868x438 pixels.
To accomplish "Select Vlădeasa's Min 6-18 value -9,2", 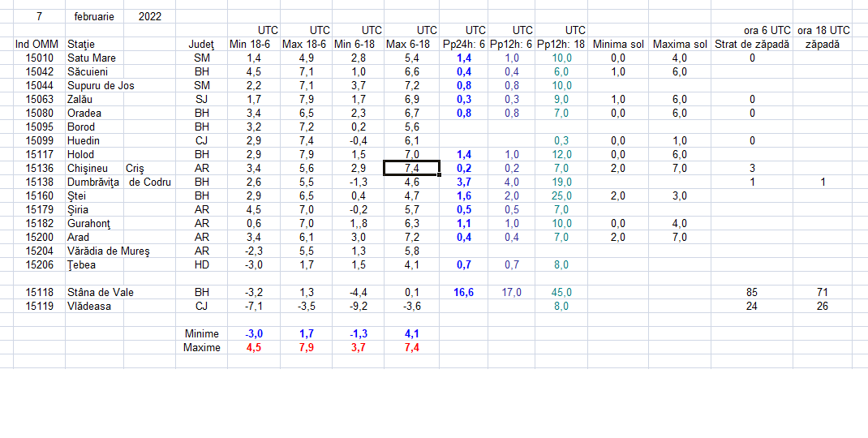I will (359, 307).
